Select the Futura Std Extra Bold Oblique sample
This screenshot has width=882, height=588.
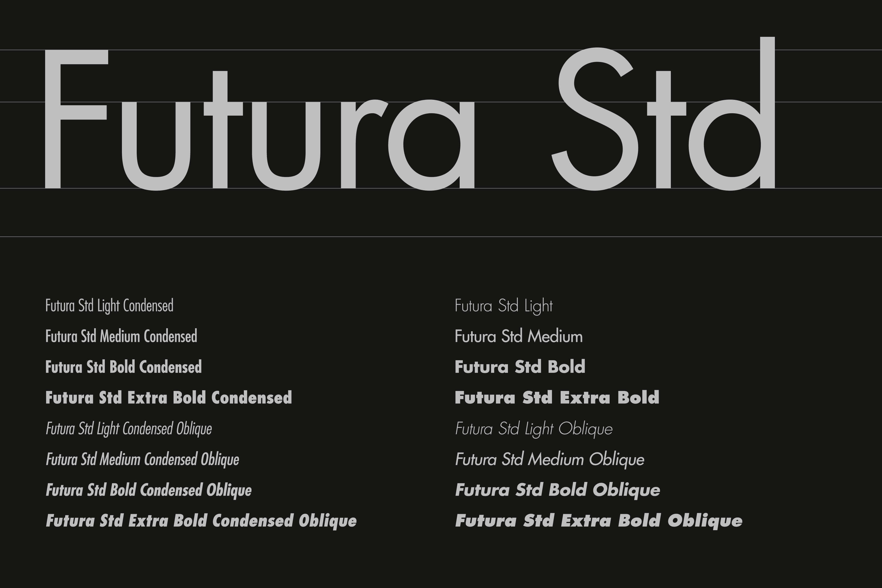599,521
